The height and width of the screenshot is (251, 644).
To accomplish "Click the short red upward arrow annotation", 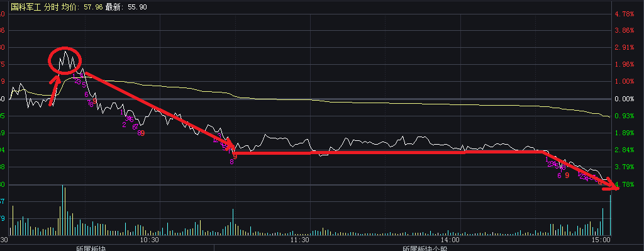I will point(54,91).
